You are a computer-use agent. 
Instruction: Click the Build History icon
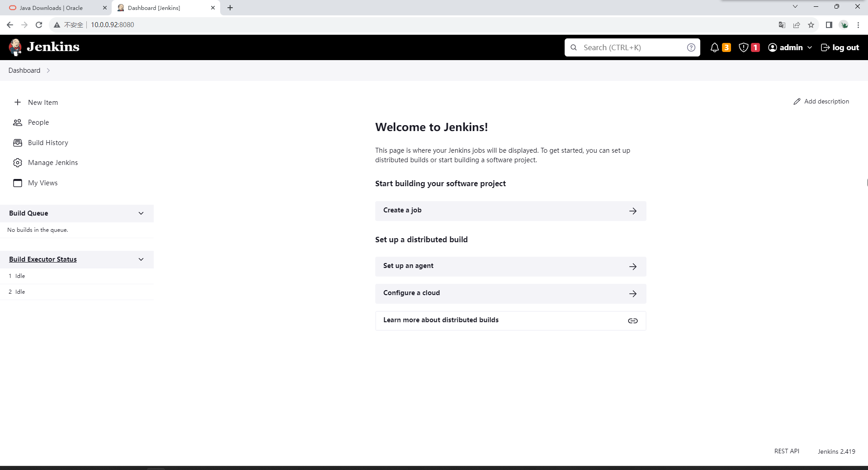click(x=18, y=143)
